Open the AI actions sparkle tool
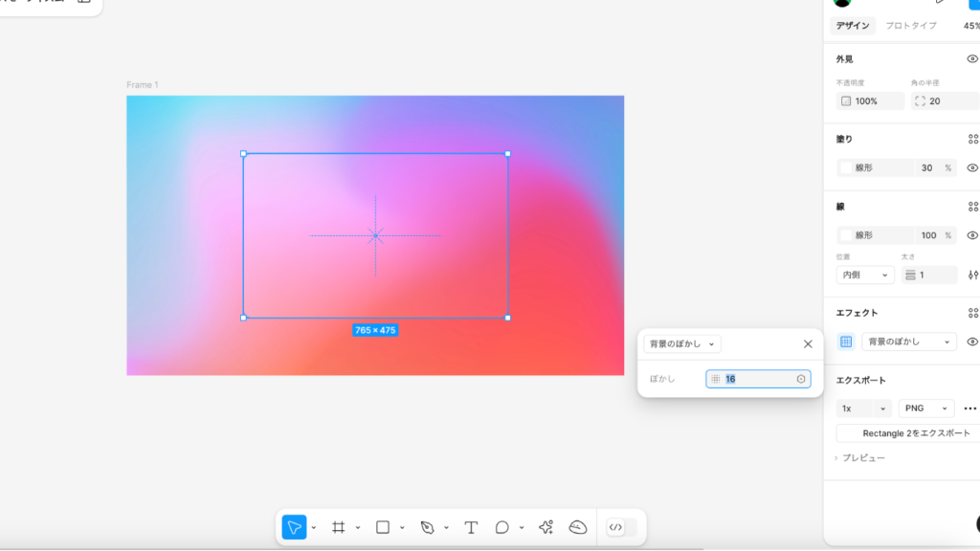Screen dimensions: 980x551 [x=546, y=527]
